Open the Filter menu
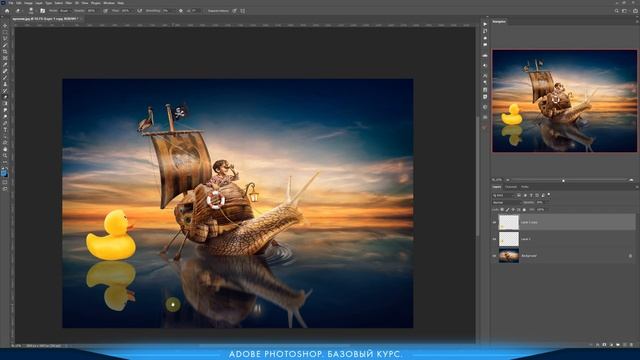The height and width of the screenshot is (360, 640). pyautogui.click(x=69, y=3)
